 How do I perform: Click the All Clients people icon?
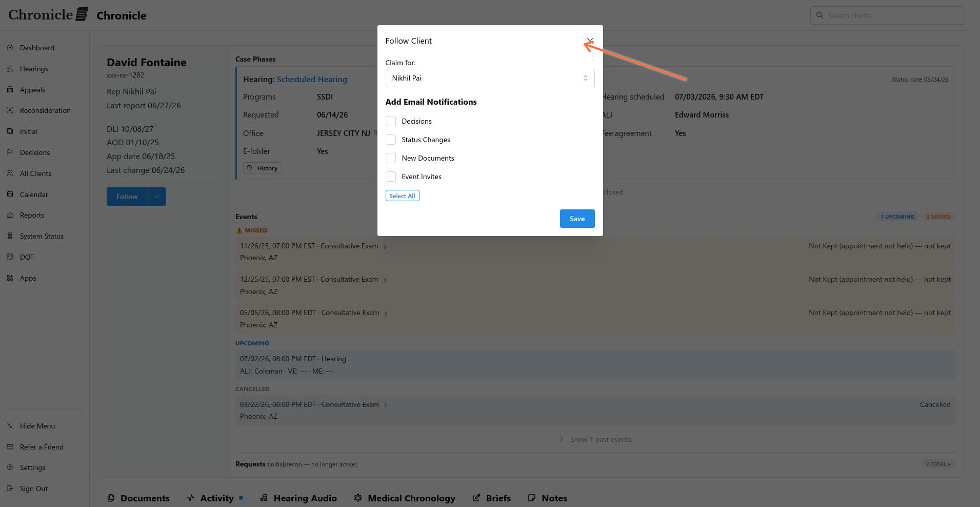click(10, 173)
